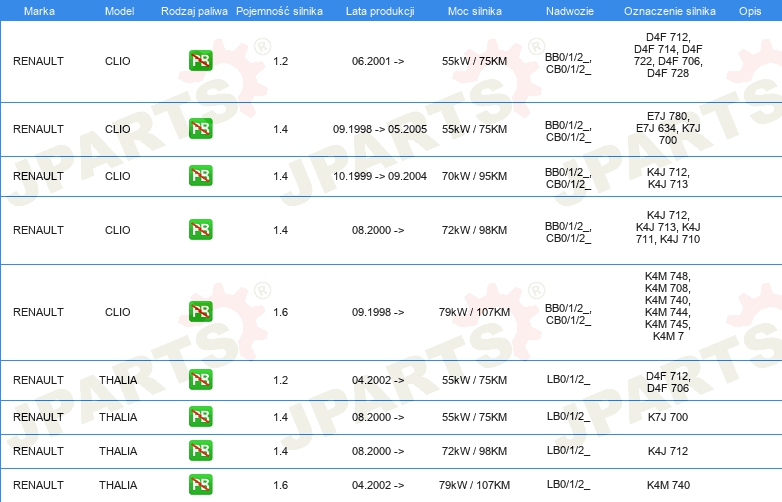The width and height of the screenshot is (782, 502).
Task: Select the Clio 79kW / 107KM power cell
Action: tap(474, 312)
